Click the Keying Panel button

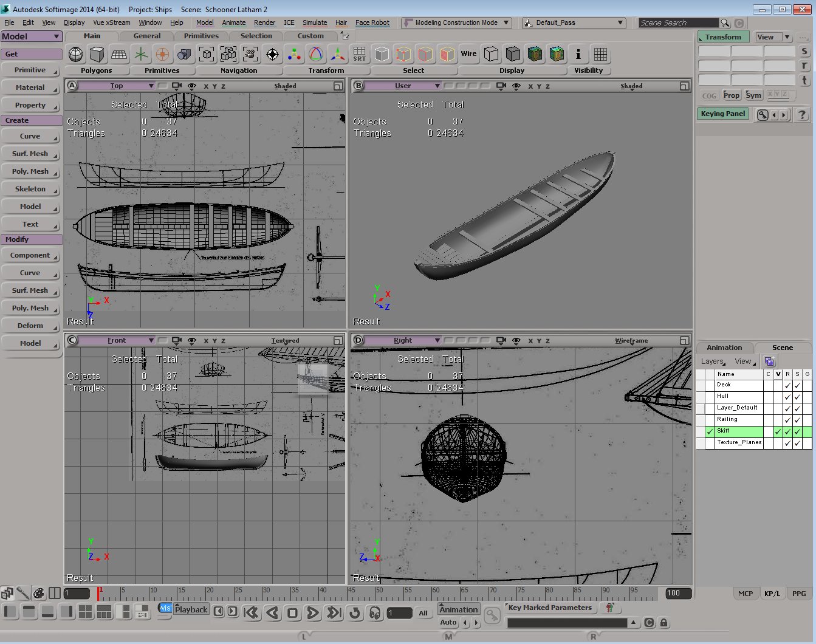722,114
